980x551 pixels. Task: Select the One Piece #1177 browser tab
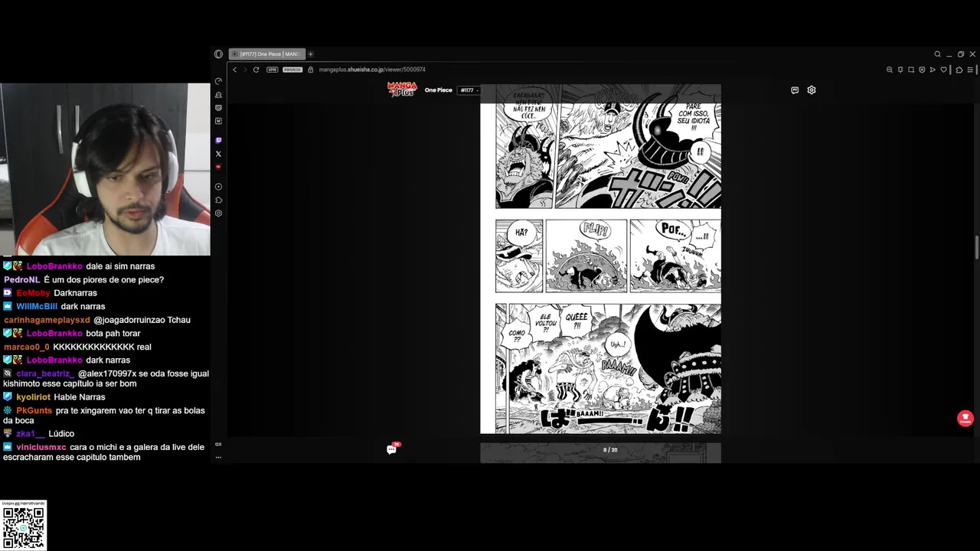pyautogui.click(x=266, y=54)
